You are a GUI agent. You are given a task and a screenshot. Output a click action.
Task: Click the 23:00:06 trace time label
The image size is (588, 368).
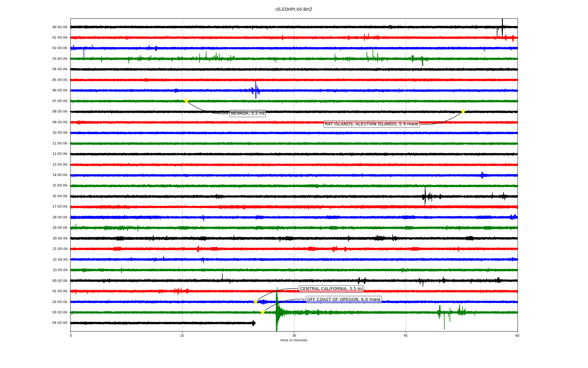click(x=60, y=270)
